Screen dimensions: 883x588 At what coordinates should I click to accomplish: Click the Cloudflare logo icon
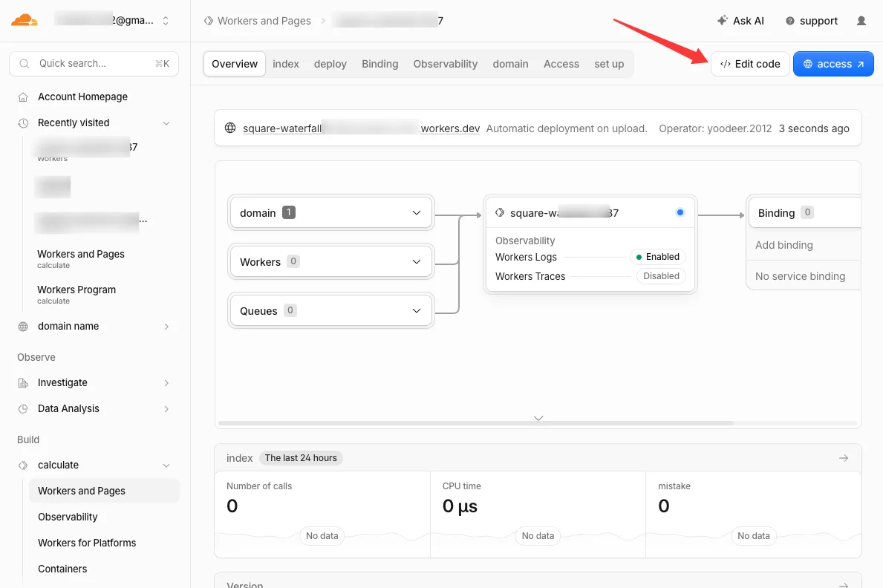click(x=25, y=20)
